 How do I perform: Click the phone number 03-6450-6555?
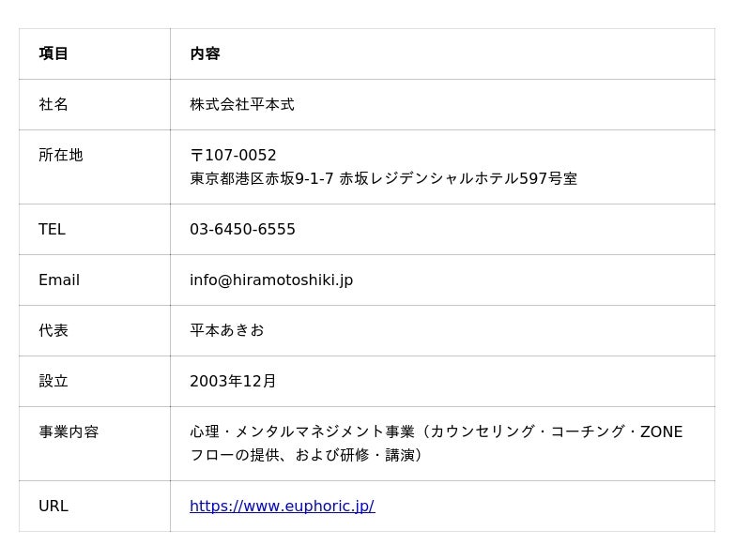point(242,229)
